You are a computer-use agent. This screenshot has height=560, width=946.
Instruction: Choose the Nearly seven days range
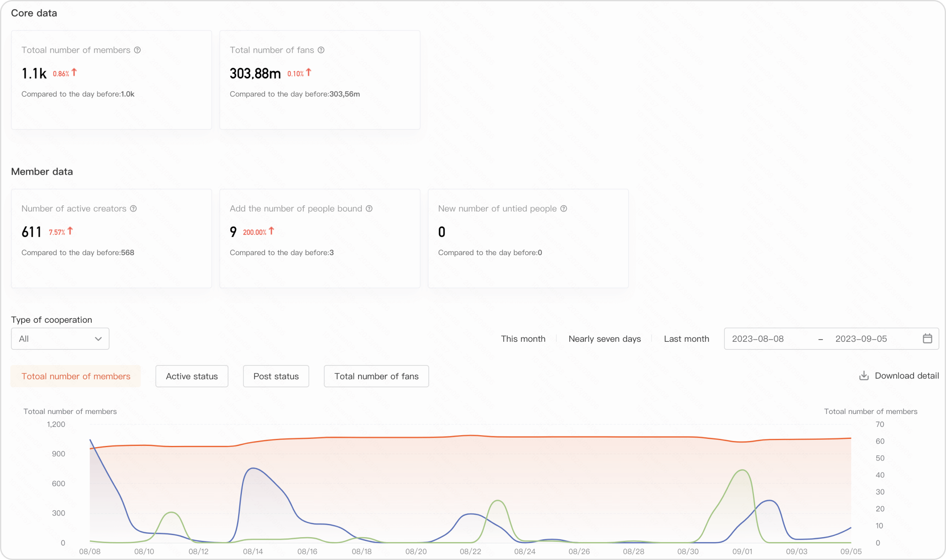(605, 339)
